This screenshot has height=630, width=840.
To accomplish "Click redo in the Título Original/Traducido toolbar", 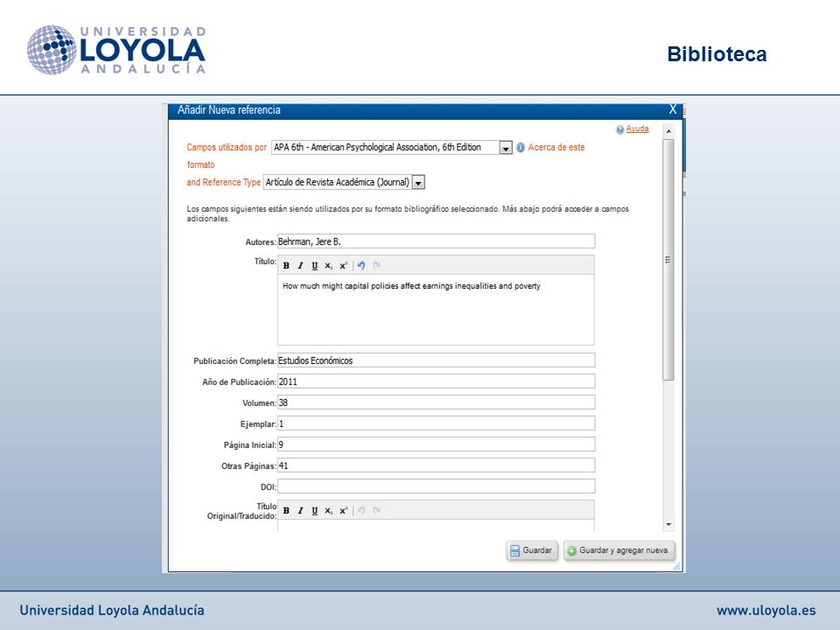I will [x=376, y=510].
